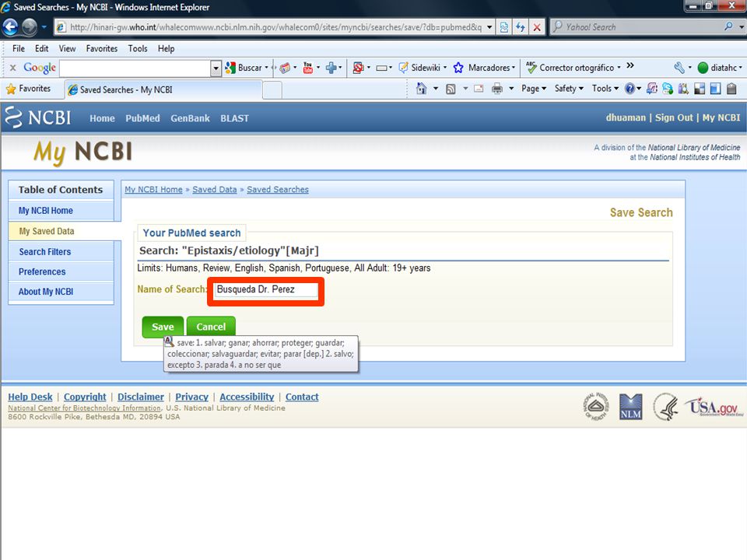Image resolution: width=747 pixels, height=560 pixels.
Task: Open the Privacy footer link
Action: [x=191, y=397]
